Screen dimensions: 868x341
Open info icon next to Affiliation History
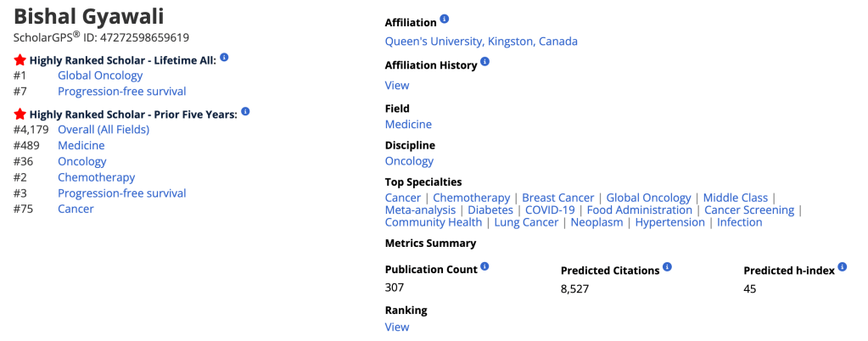pos(485,62)
